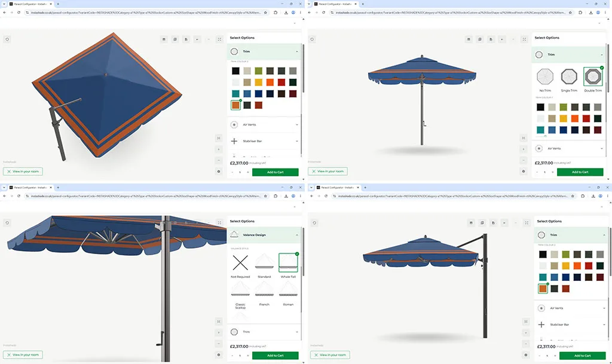Zoom in on parasol in top-right window
The height and width of the screenshot is (364, 612).
coord(524,149)
